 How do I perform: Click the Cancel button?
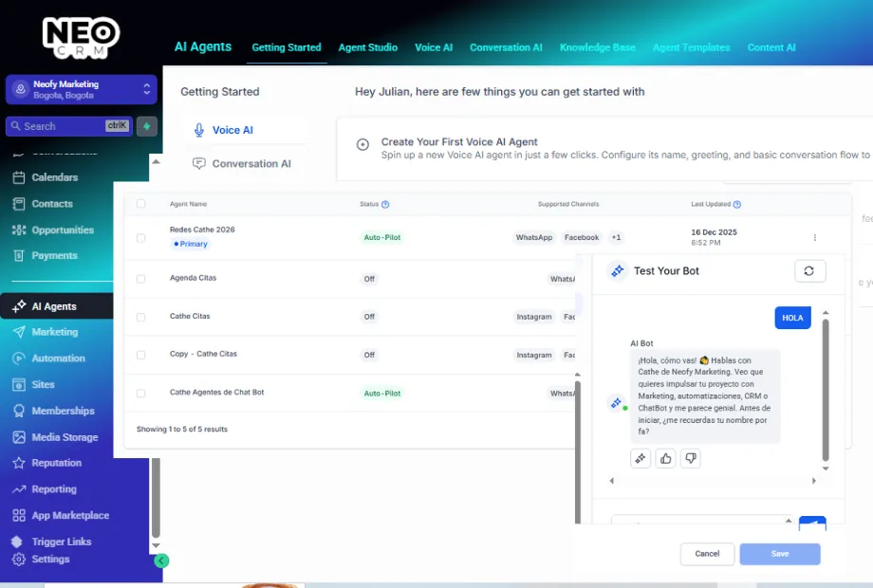click(x=707, y=554)
